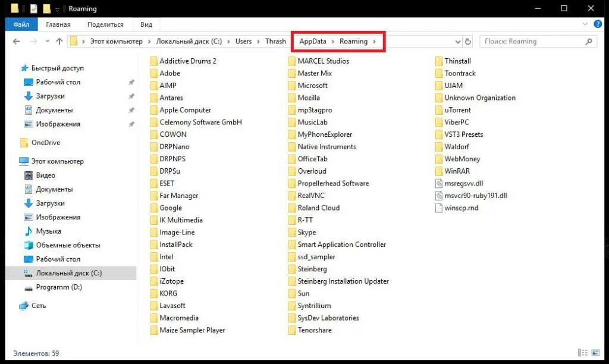Select the Propellerhead Software folder name
The height and width of the screenshot is (364, 609).
tap(333, 183)
